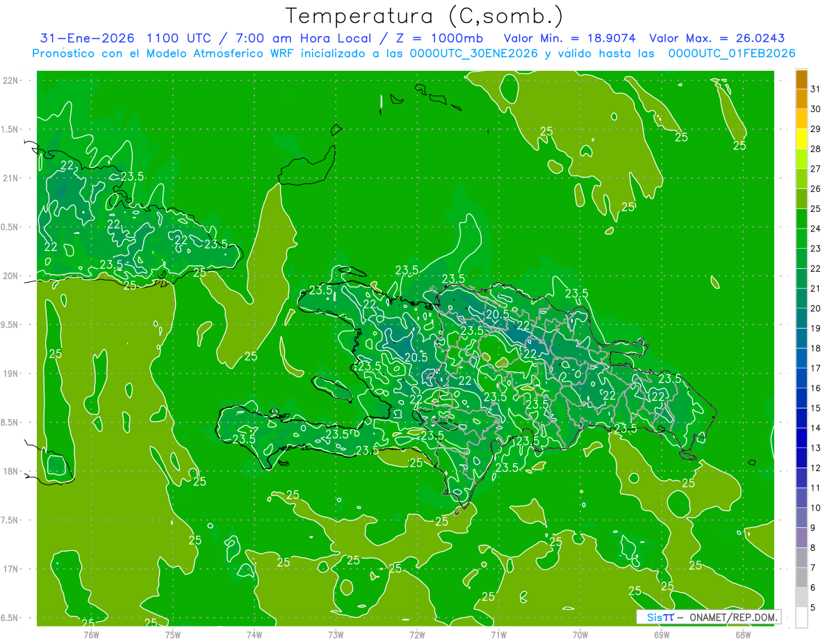The width and height of the screenshot is (834, 644).
Task: Click color scale label 5
Action: (x=813, y=608)
